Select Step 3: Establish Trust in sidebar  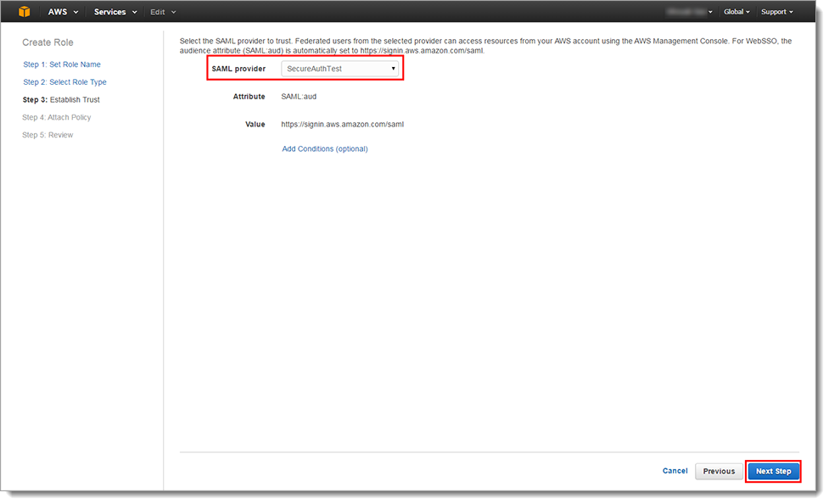tap(61, 100)
